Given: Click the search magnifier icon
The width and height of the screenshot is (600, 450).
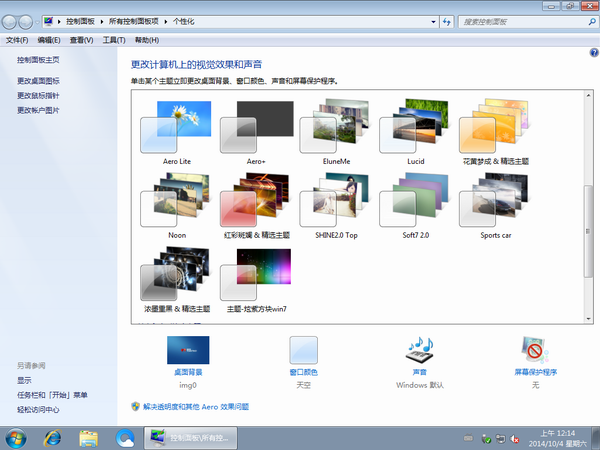Looking at the screenshot, I should (x=592, y=22).
